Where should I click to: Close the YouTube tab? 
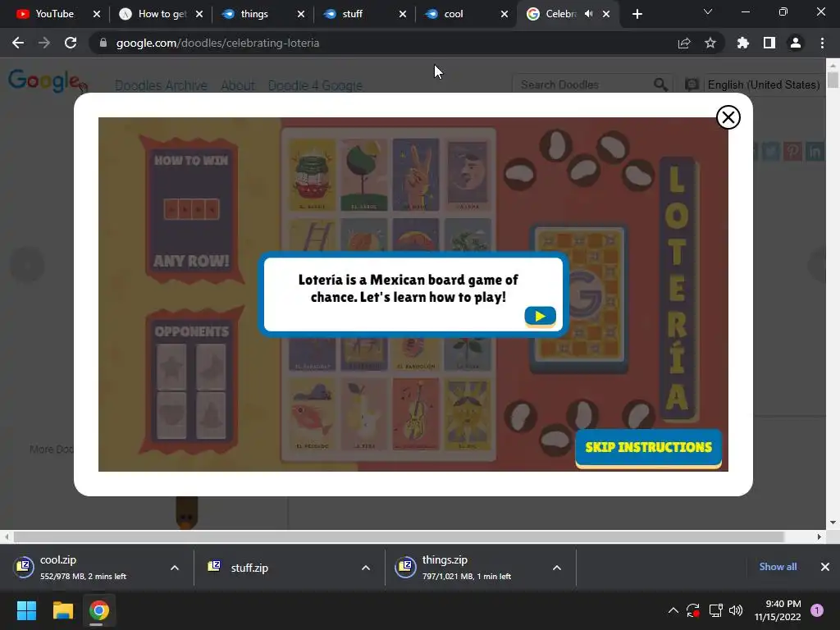point(97,14)
